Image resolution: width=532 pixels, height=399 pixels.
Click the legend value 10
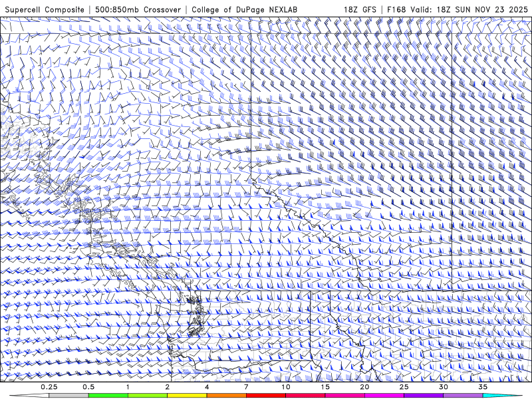(286, 387)
